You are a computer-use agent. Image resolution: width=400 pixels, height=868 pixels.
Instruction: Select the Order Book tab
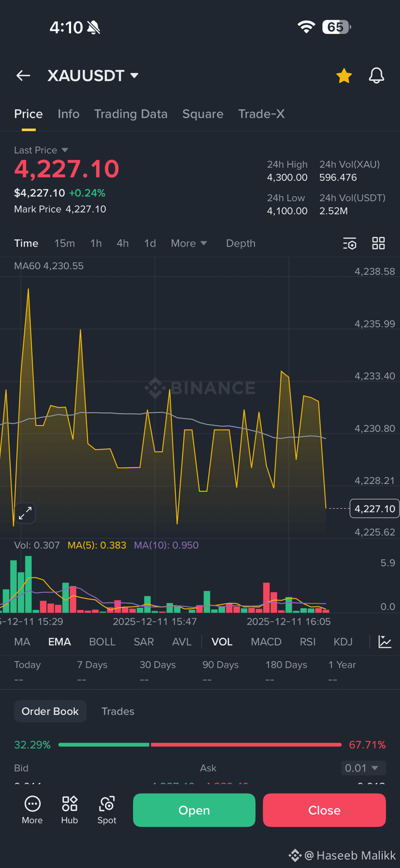pyautogui.click(x=50, y=711)
